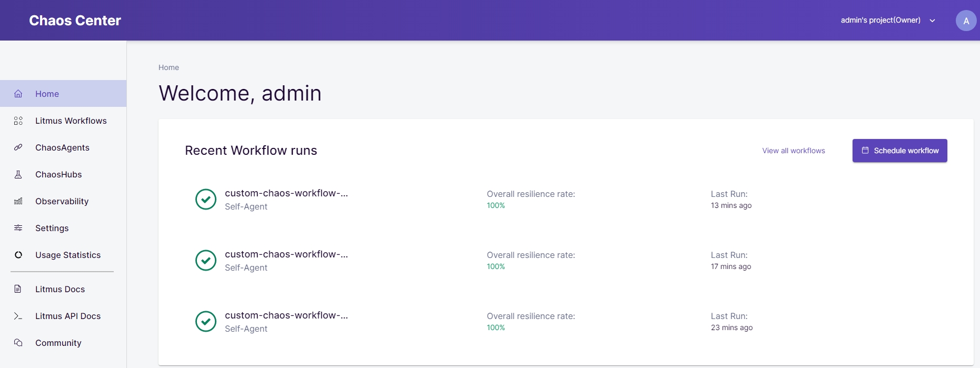Select the workflow run from 13 mins ago
The image size is (980, 368).
286,193
